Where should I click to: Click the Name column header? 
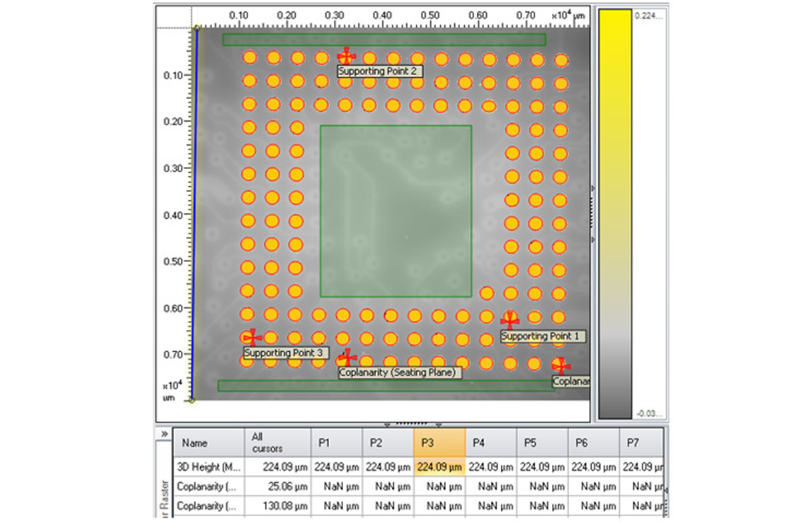209,442
